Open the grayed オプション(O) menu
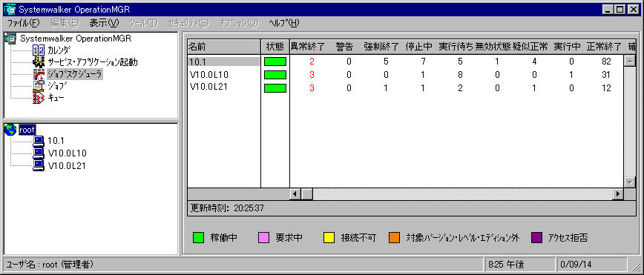This screenshot has width=644, height=275. pyautogui.click(x=239, y=23)
